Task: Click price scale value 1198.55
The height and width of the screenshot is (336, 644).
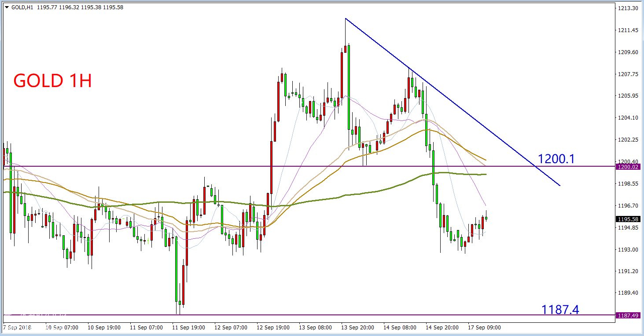Action: [x=628, y=183]
